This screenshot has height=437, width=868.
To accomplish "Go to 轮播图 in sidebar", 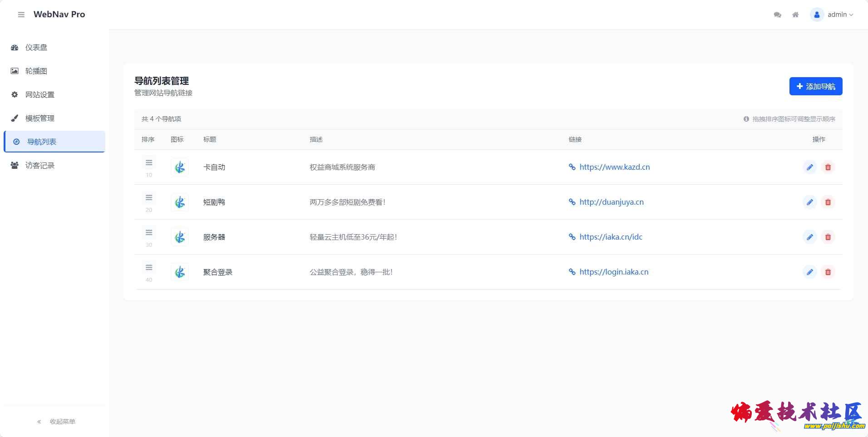I will tap(36, 71).
